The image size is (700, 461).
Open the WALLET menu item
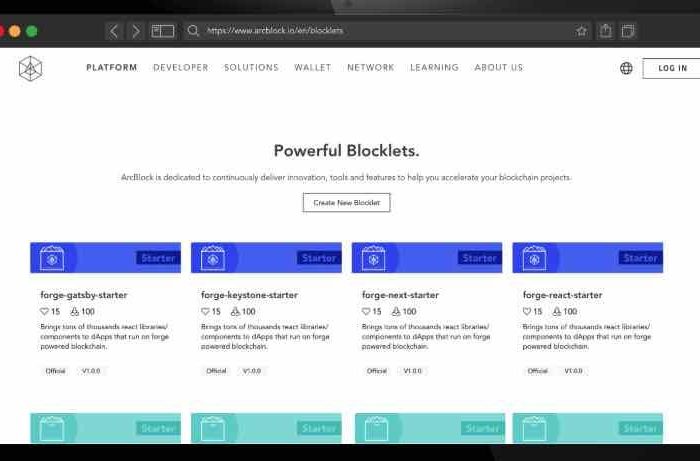312,67
